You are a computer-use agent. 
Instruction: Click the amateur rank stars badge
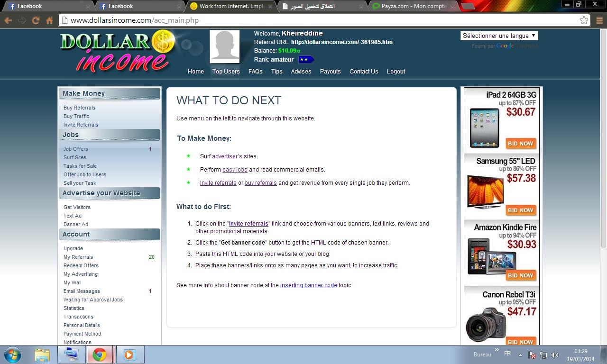click(306, 60)
